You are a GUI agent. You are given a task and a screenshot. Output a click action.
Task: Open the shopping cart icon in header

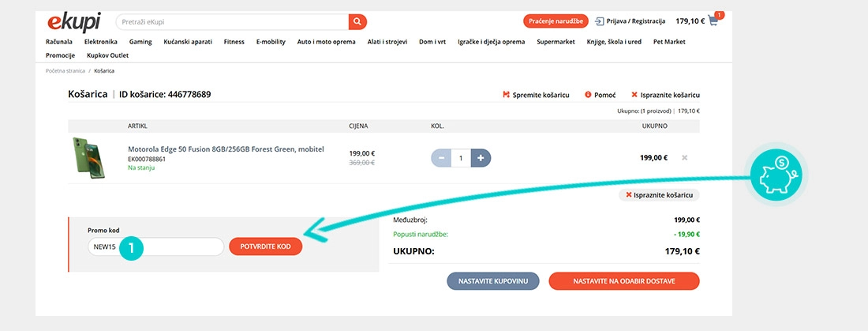(x=714, y=21)
